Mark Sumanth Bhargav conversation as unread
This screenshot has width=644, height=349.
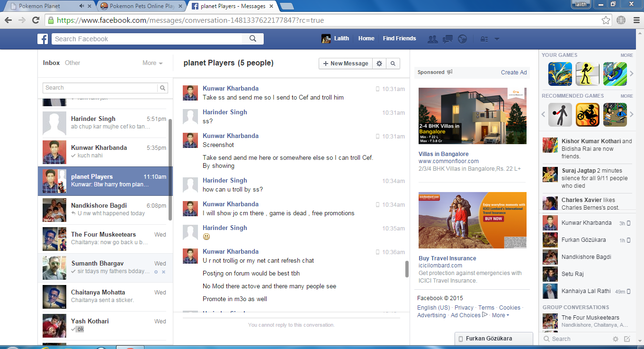[156, 272]
